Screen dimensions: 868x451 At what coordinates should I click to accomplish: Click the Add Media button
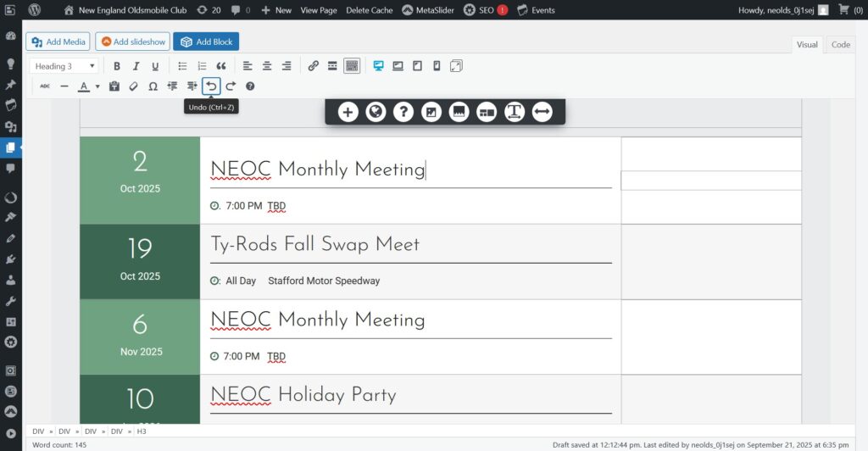click(58, 42)
